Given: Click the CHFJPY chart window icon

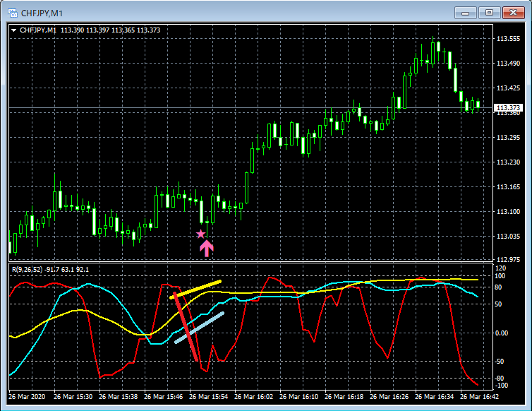Looking at the screenshot, I should pos(13,13).
